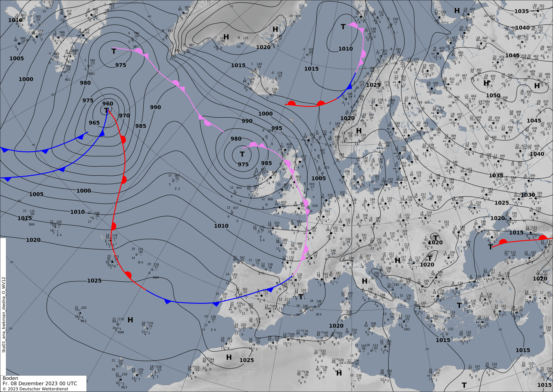Image resolution: width=553 pixels, height=392 pixels.
Task: Select the H marker over the Alps
Action: pos(397,261)
